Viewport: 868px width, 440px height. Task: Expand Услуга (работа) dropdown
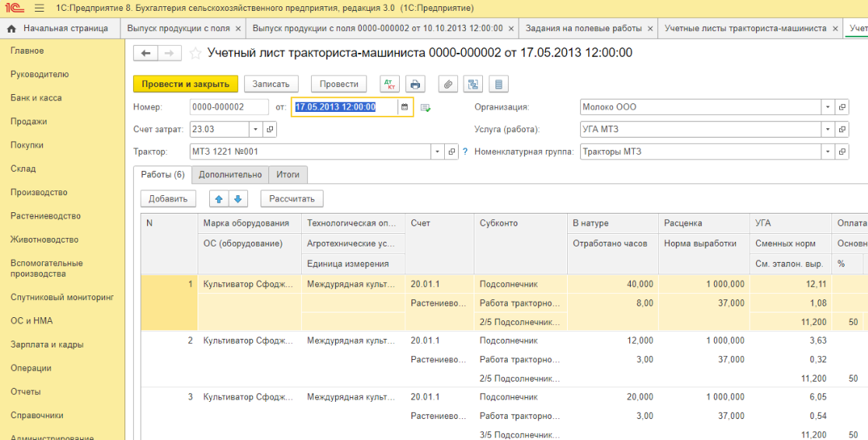point(828,129)
